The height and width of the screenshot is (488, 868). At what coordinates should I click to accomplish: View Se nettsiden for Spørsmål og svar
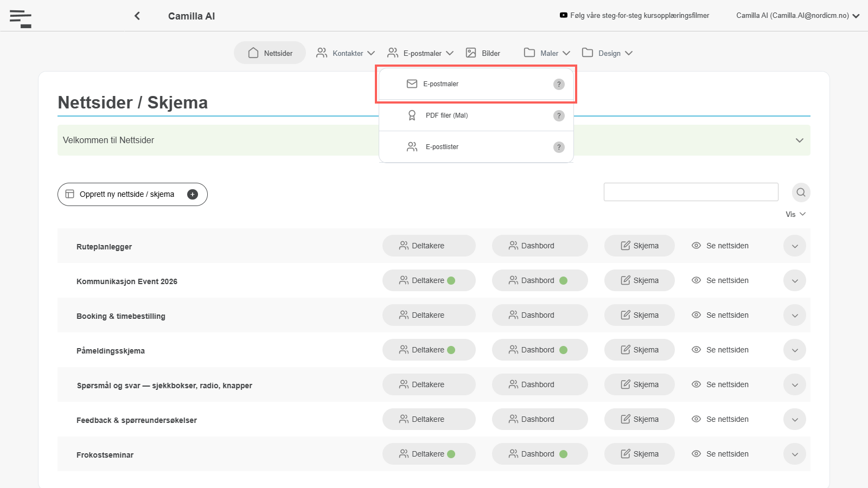coord(720,384)
